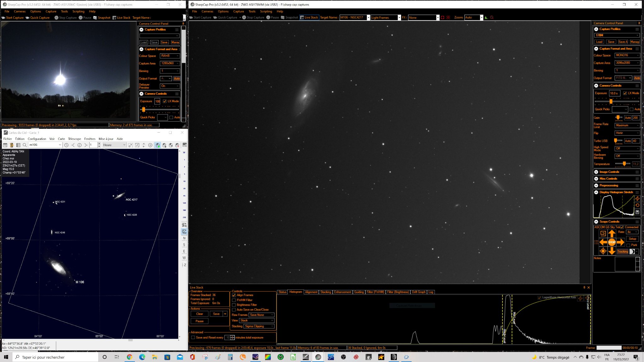
Task: Click the Clear button under Actions
Action: (199, 314)
